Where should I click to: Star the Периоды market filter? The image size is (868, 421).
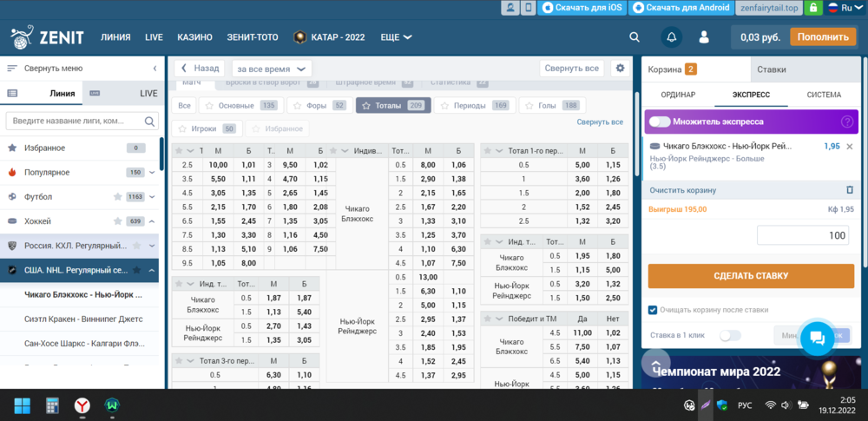[x=444, y=105]
